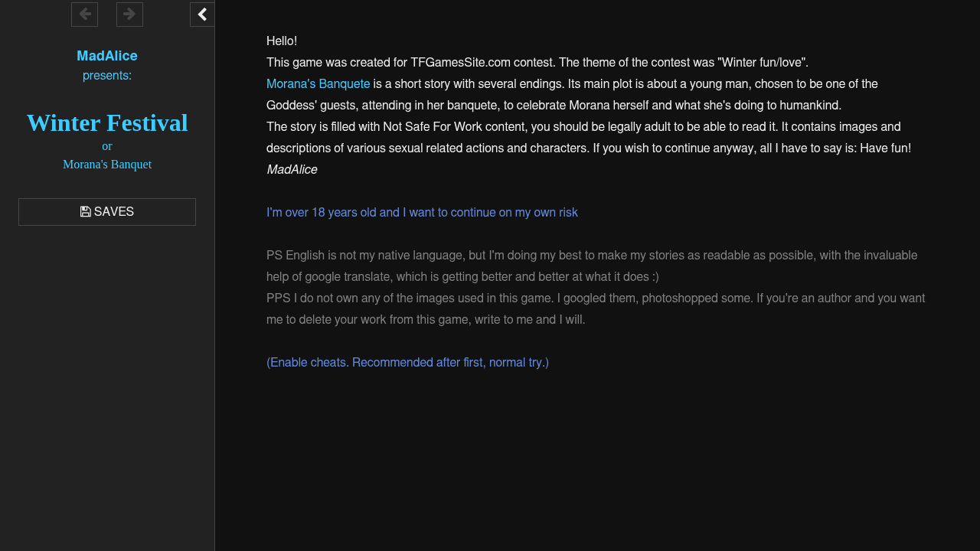Viewport: 980px width, 551px height.
Task: Click the "presents:" text under the author name
Action: click(x=107, y=76)
